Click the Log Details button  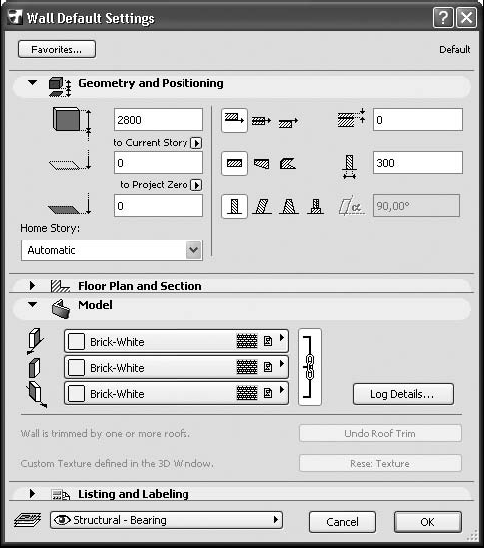(403, 394)
